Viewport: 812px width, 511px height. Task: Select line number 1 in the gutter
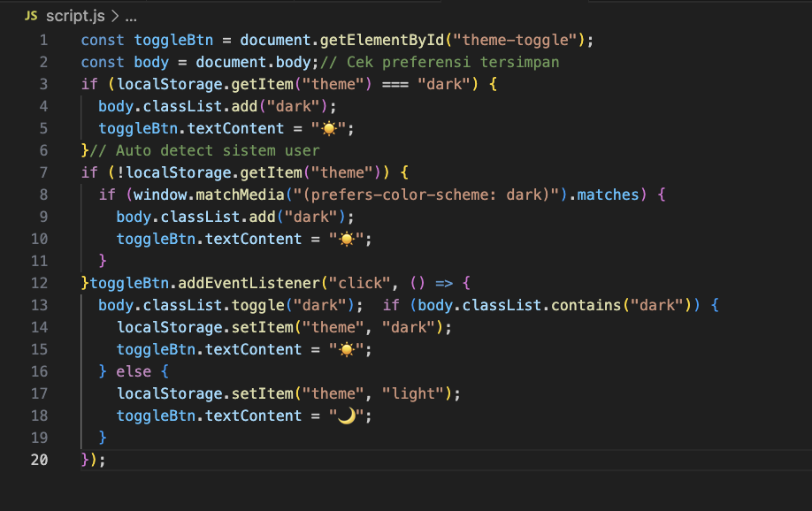[x=43, y=40]
